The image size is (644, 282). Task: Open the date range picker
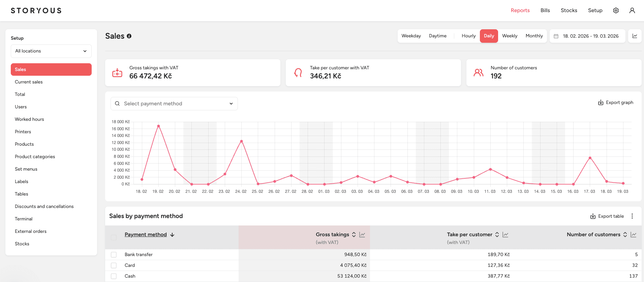click(587, 36)
